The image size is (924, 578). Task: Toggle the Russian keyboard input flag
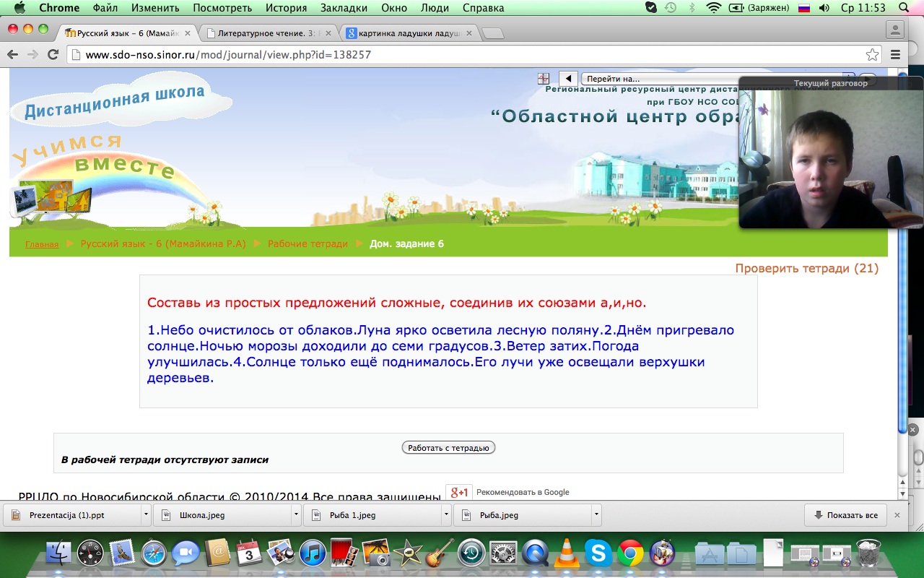[x=804, y=8]
